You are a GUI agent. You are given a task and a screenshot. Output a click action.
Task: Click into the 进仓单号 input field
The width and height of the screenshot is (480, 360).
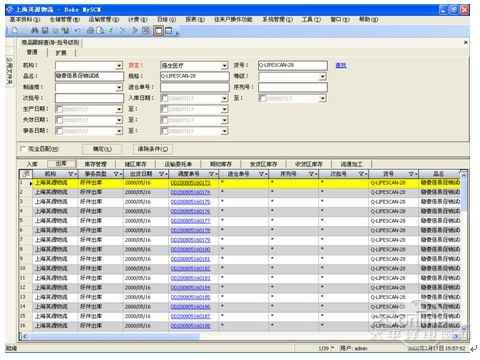[x=195, y=87]
